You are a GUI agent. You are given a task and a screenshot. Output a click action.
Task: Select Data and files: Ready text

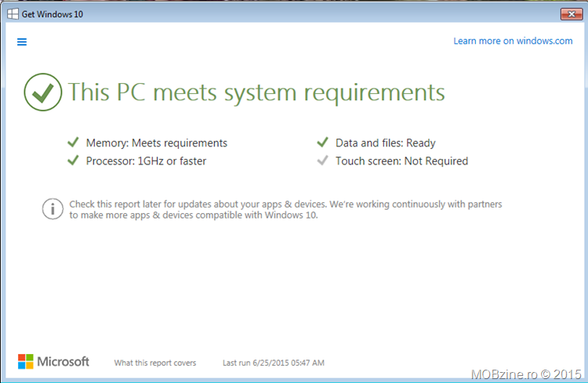(x=385, y=143)
